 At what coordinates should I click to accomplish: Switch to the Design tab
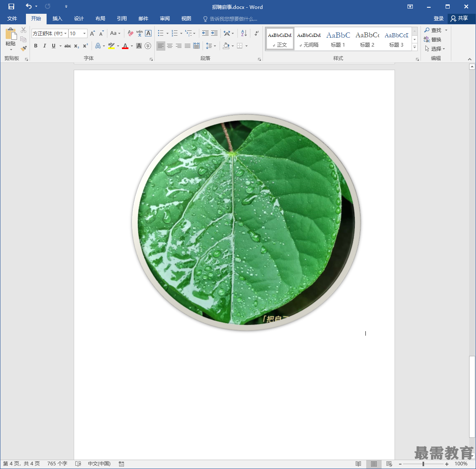click(x=79, y=19)
